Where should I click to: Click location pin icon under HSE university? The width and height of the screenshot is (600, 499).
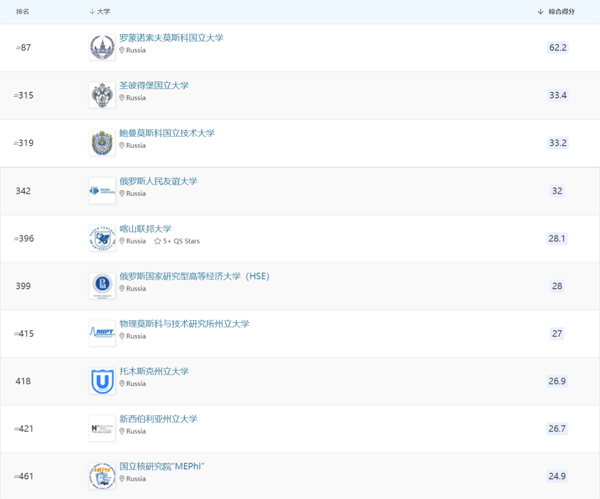[x=122, y=289]
